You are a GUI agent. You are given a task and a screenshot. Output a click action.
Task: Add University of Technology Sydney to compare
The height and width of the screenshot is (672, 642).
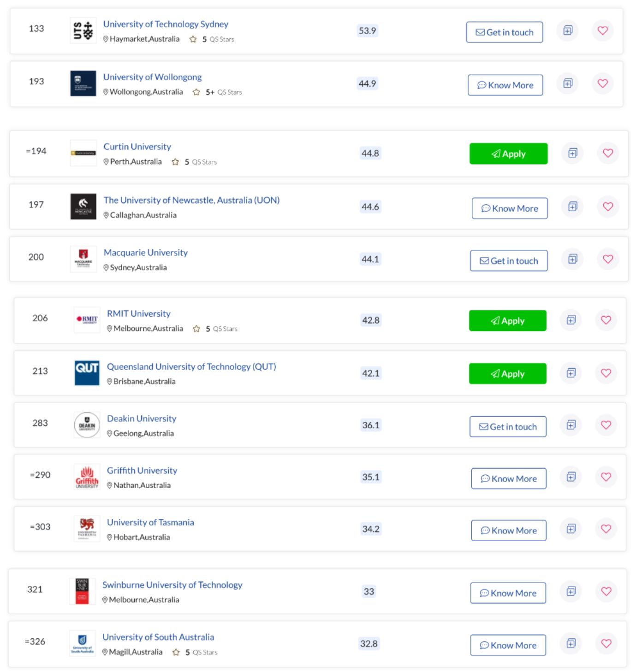[x=568, y=31]
